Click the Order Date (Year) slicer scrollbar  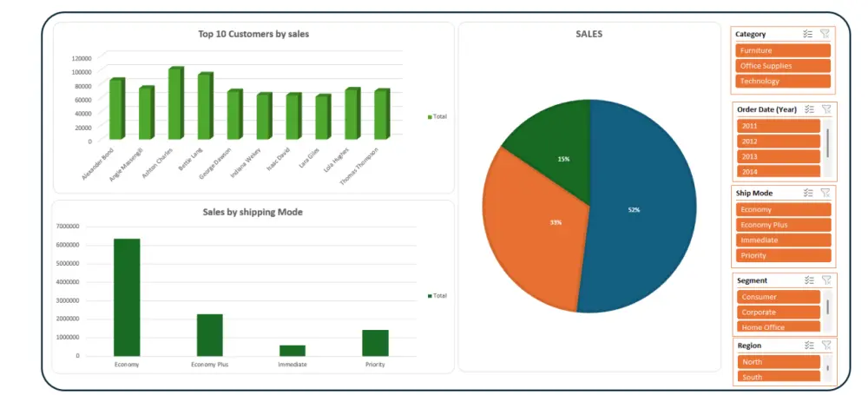(827, 143)
